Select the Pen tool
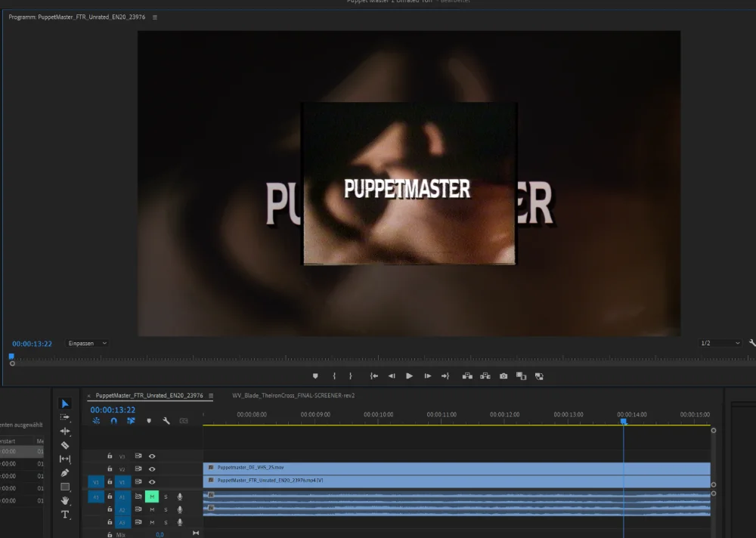The image size is (756, 538). point(65,473)
